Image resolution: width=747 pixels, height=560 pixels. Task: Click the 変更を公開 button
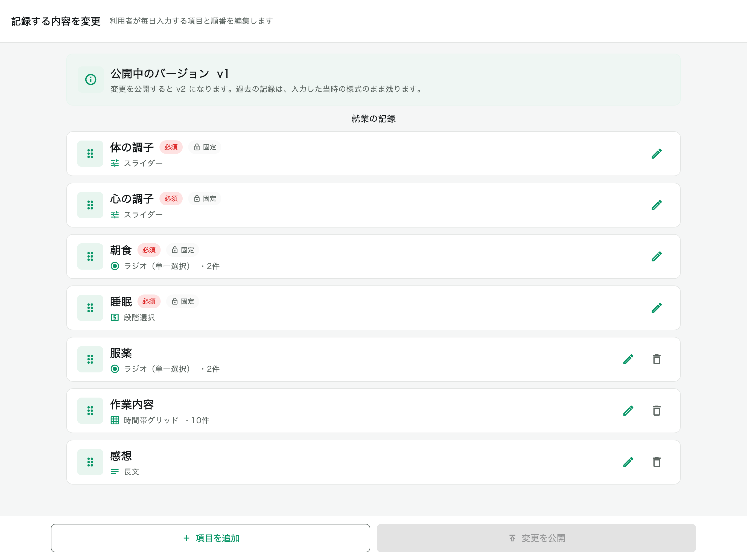pyautogui.click(x=536, y=538)
